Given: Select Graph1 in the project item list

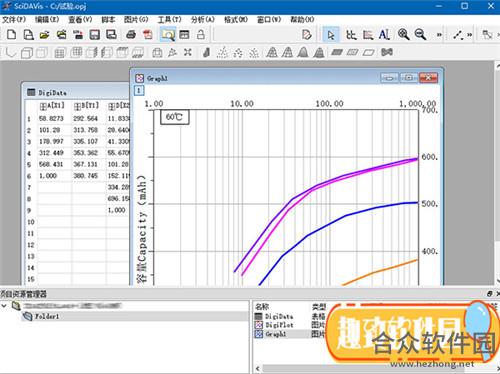Looking at the screenshot, I should [271, 334].
